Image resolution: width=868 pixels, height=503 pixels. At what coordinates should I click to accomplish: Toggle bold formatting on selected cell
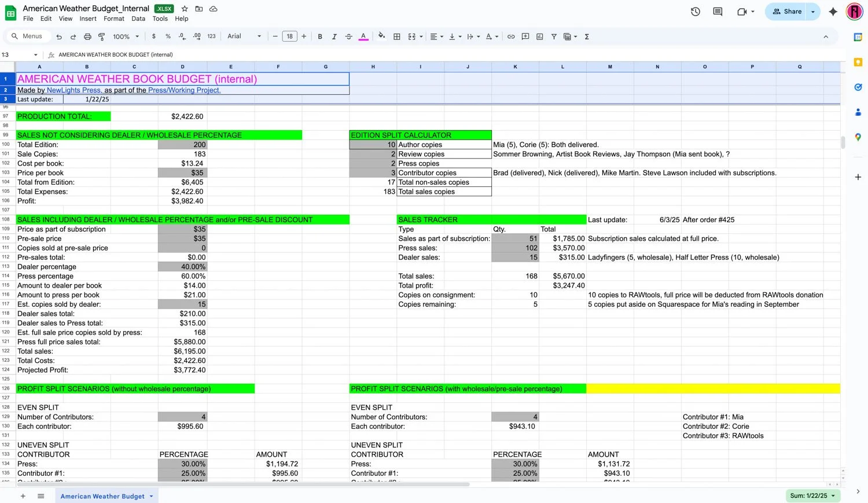point(320,36)
